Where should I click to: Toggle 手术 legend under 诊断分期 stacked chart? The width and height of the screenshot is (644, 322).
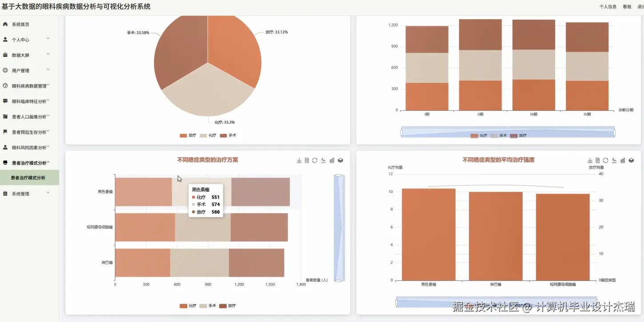pyautogui.click(x=499, y=136)
